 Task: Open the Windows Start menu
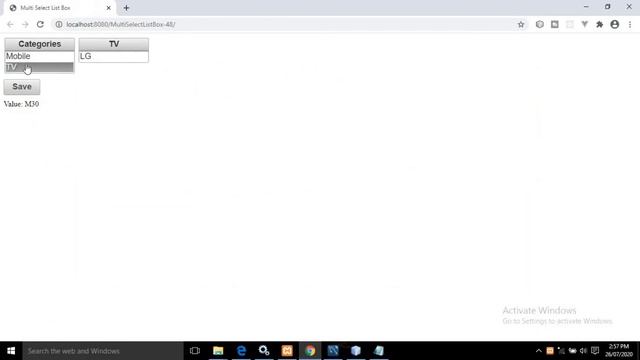point(11,351)
